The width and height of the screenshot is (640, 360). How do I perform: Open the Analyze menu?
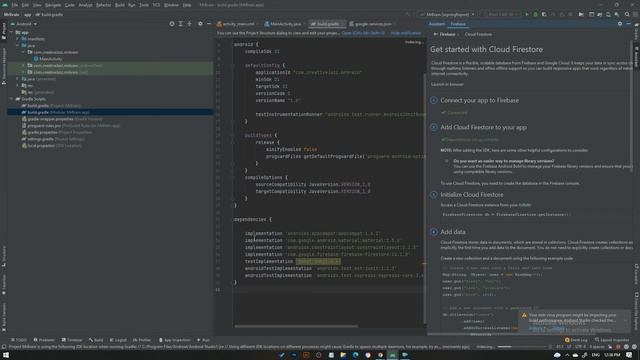(85, 5)
